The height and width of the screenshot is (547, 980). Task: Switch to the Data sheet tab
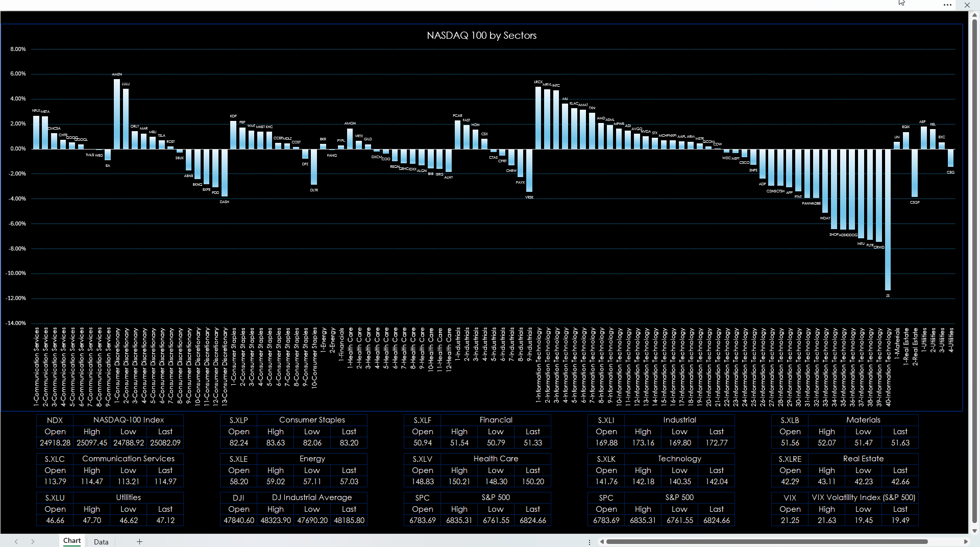tap(101, 541)
